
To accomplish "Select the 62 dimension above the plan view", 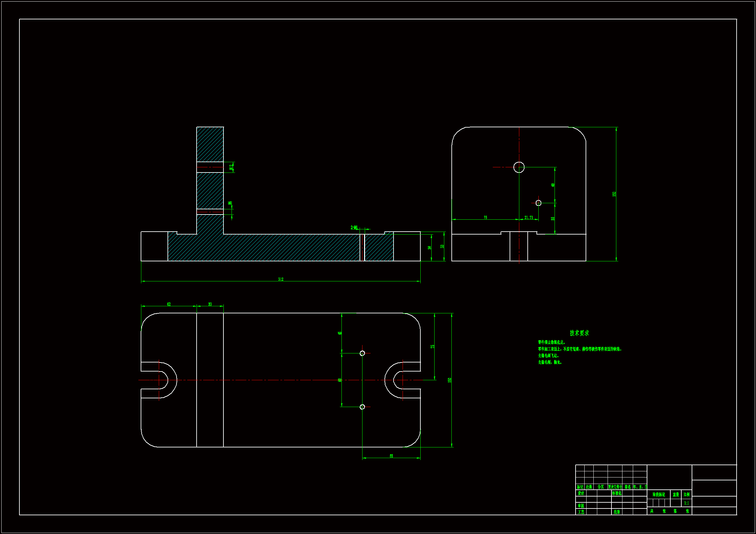I will tap(169, 304).
